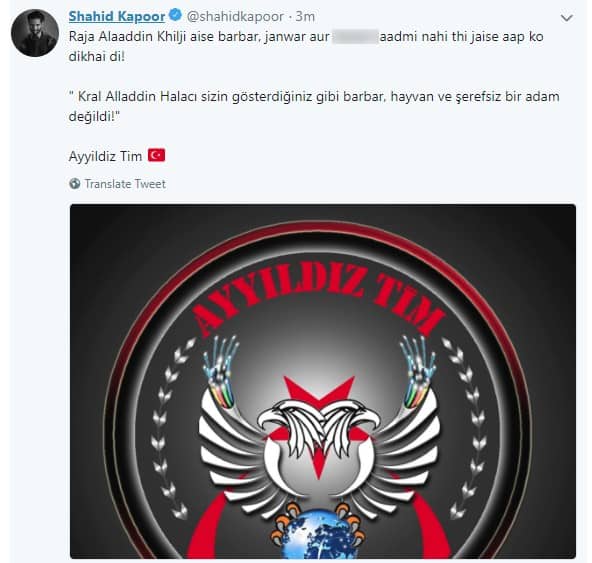Click the red AYYILDIZ TIM lettering in the image

click(x=319, y=298)
